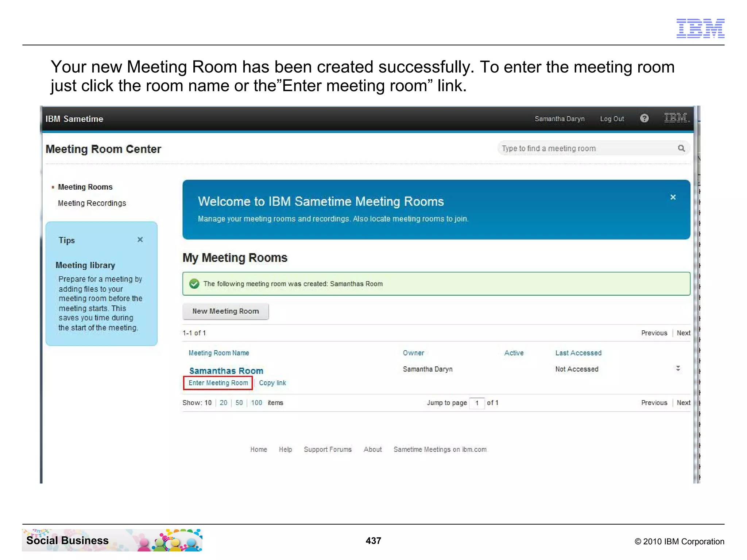Show 10 items per page
Image resolution: width=747 pixels, height=560 pixels.
[208, 402]
